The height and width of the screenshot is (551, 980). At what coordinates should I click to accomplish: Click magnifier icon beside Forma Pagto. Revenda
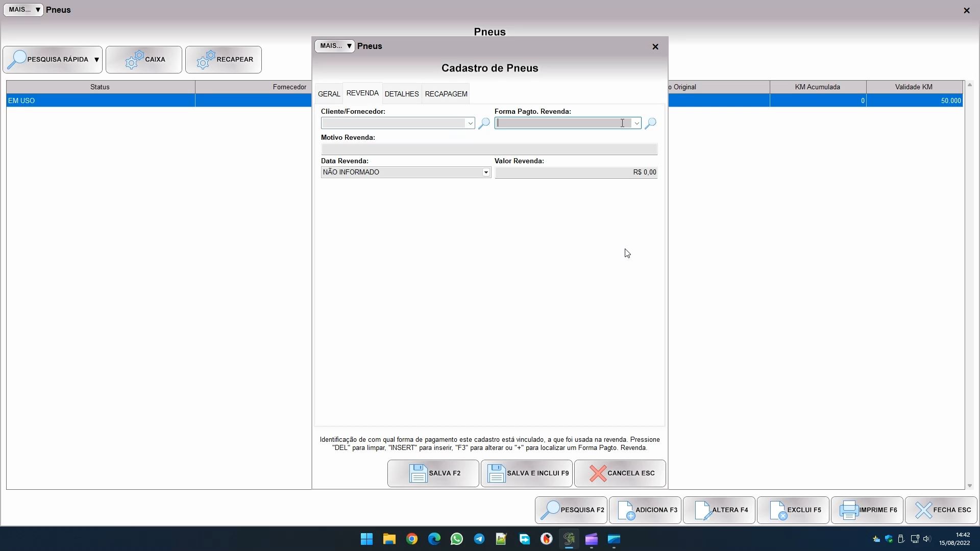coord(650,123)
